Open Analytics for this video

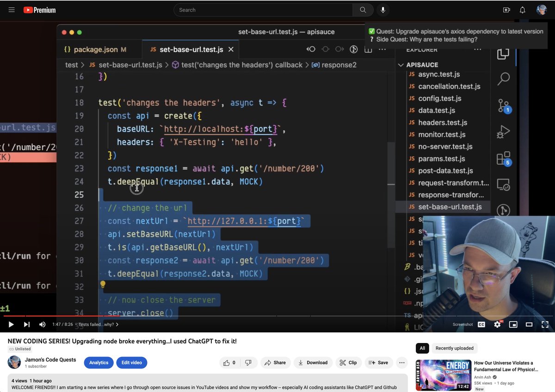pyautogui.click(x=99, y=363)
